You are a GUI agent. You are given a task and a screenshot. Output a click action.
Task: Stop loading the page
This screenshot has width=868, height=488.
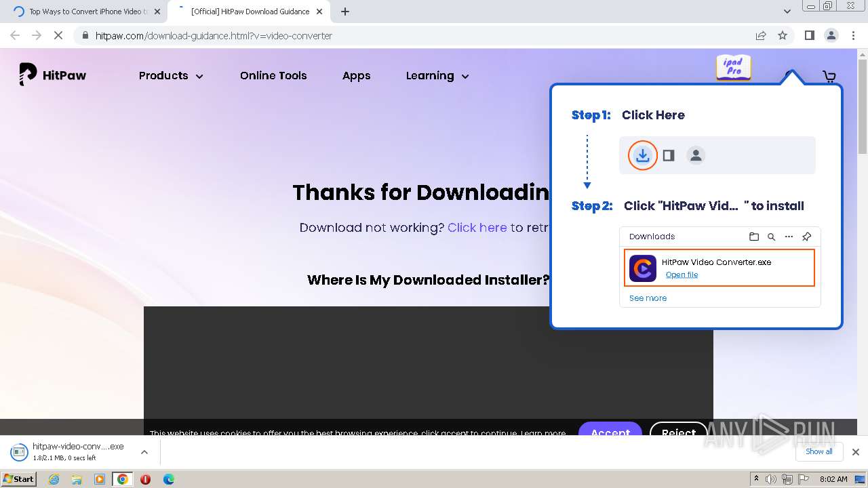click(58, 35)
